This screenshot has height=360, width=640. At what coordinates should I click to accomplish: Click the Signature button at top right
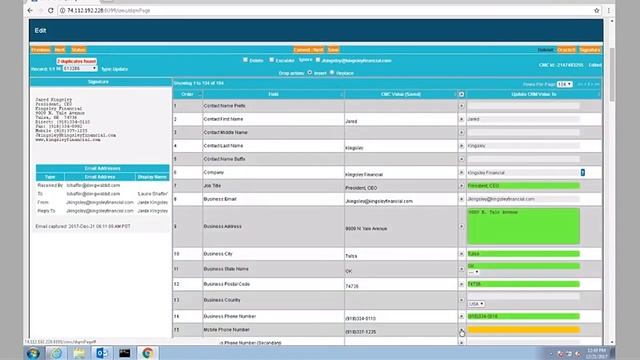(x=590, y=50)
